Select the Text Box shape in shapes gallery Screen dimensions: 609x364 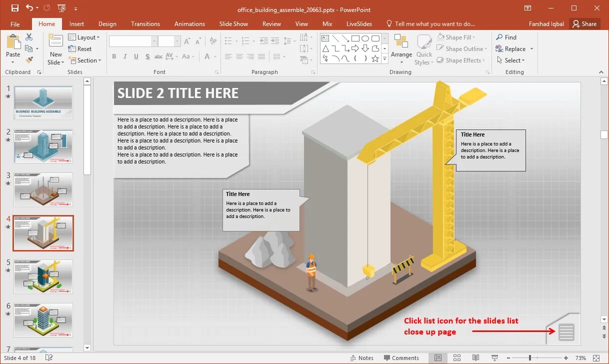point(325,38)
